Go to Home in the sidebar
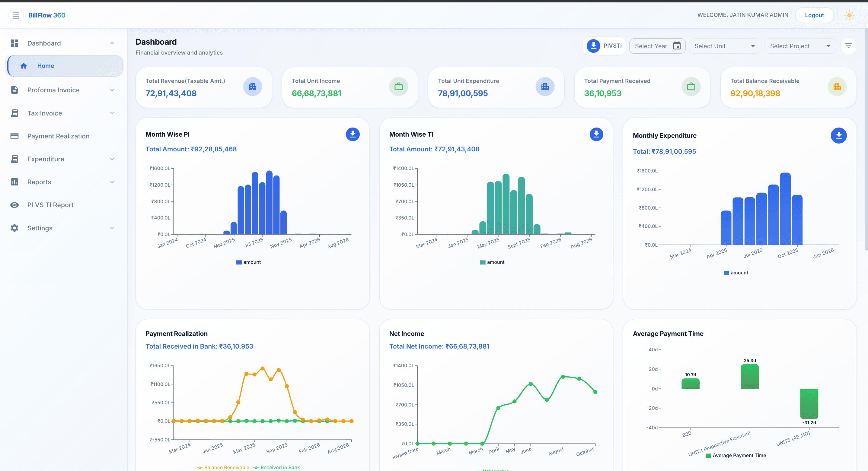Image resolution: width=868 pixels, height=471 pixels. [65, 66]
